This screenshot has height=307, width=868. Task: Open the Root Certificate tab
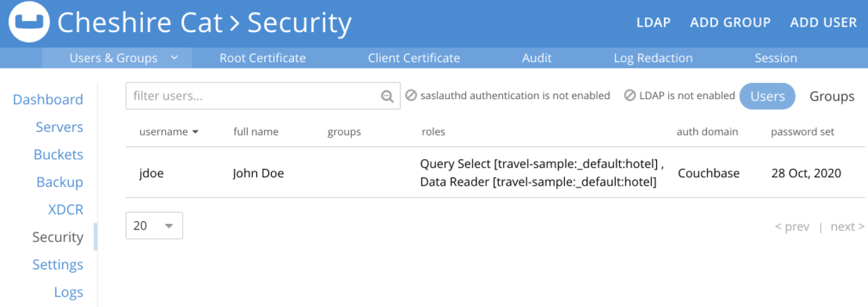[263, 58]
